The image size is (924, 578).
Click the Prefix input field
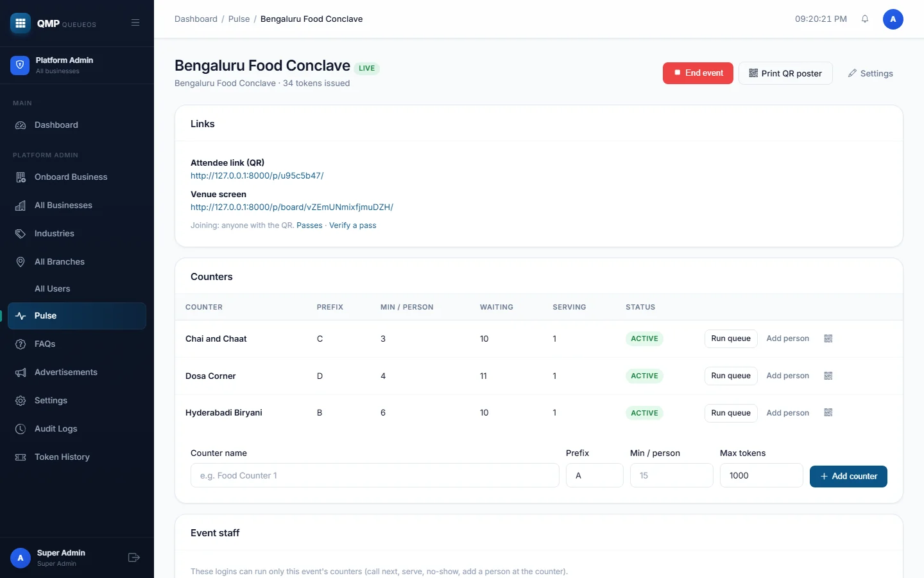pos(595,475)
